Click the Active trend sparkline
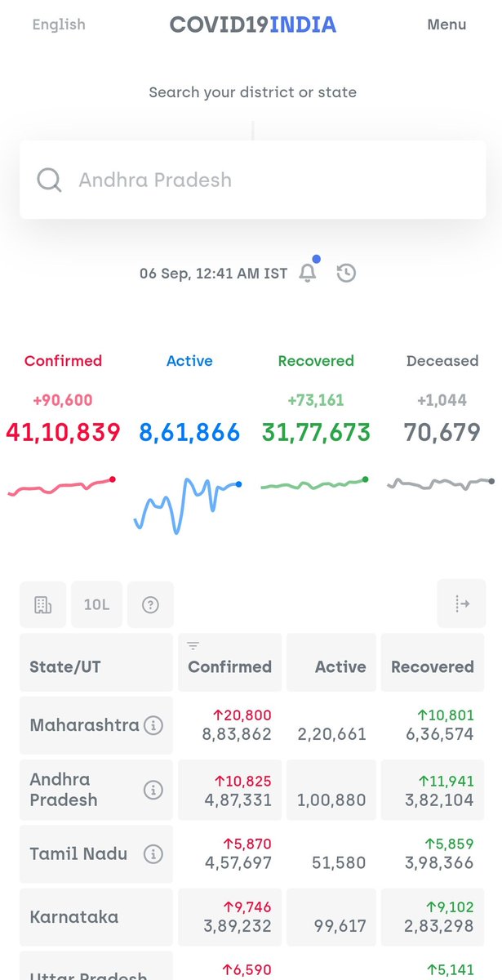 (189, 506)
